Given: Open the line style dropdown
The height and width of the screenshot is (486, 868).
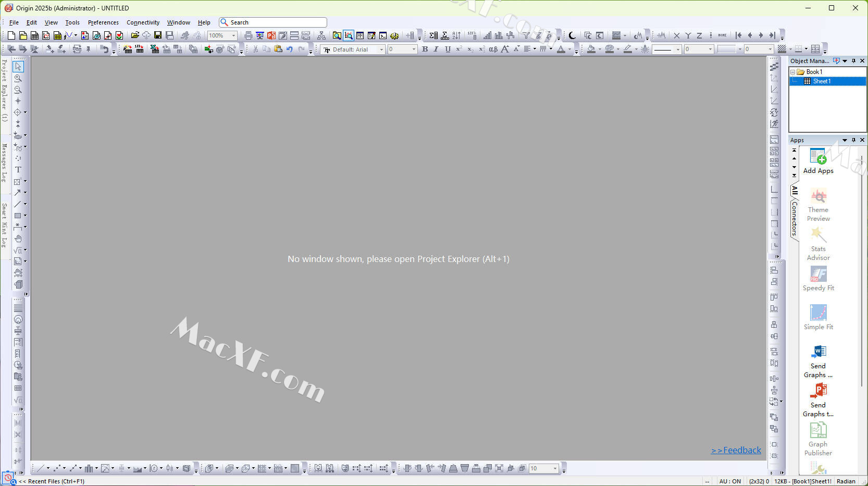Looking at the screenshot, I should 678,49.
